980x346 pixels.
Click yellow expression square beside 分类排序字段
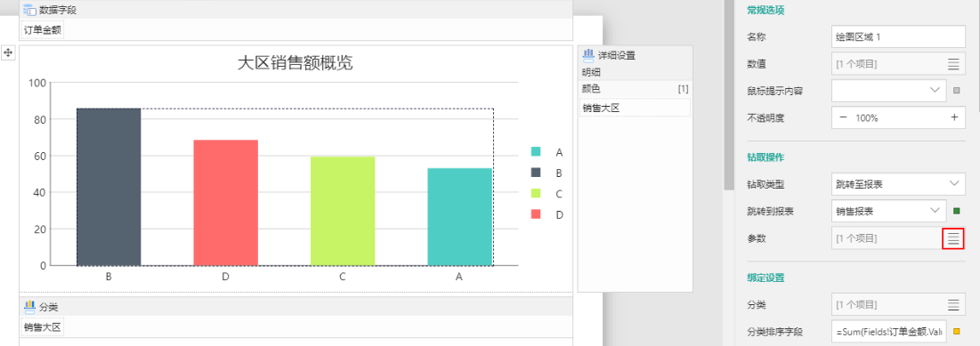click(956, 332)
